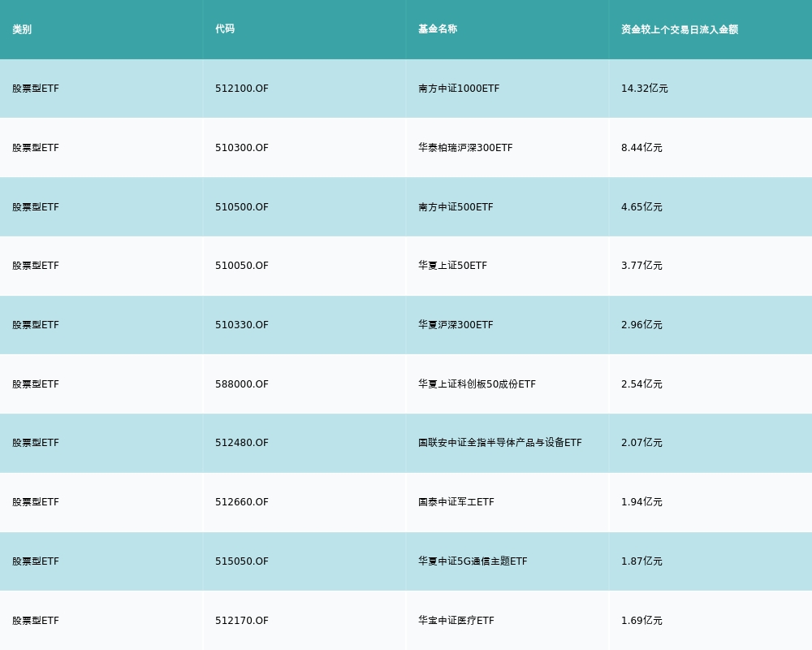Click inflow value 4.65亿元
Viewport: 812px width, 650px height.
pos(641,207)
